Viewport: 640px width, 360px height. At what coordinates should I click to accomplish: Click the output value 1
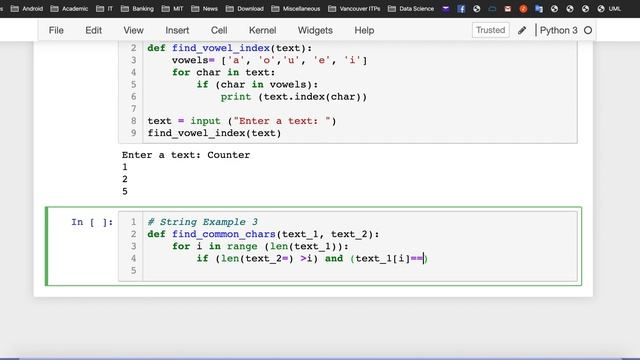[125, 167]
